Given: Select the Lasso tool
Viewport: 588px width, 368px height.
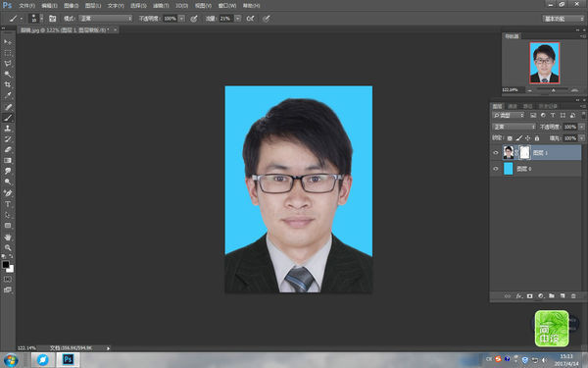Looking at the screenshot, I should click(x=8, y=64).
